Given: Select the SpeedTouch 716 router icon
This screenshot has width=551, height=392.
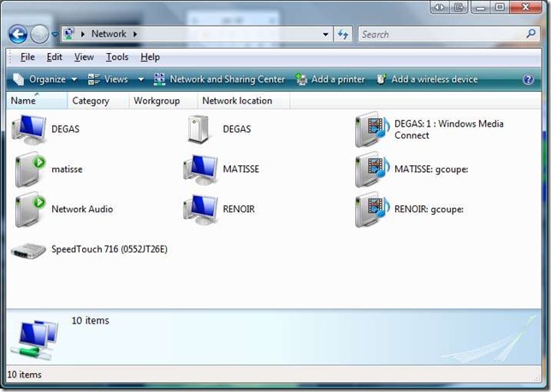Looking at the screenshot, I should 28,250.
